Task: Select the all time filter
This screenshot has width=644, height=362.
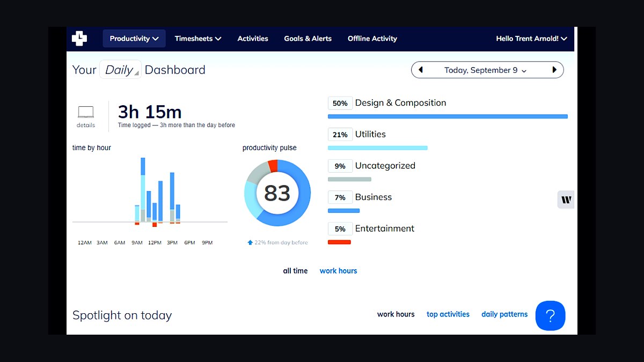Action: click(x=295, y=271)
